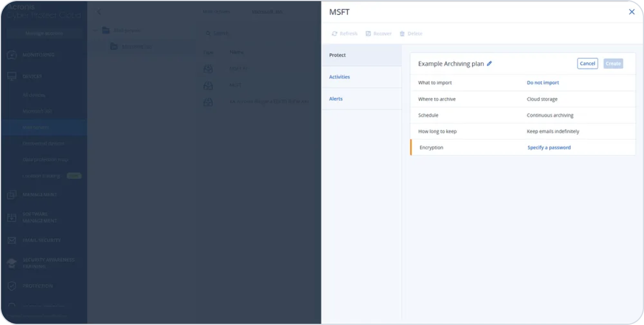Viewport: 644px width, 325px height.
Task: Select the Recover icon in the toolbar
Action: point(367,33)
